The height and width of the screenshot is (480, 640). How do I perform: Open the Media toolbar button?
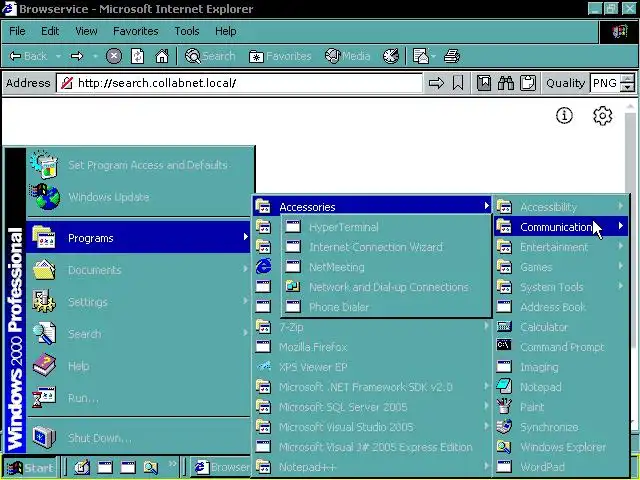click(x=347, y=56)
